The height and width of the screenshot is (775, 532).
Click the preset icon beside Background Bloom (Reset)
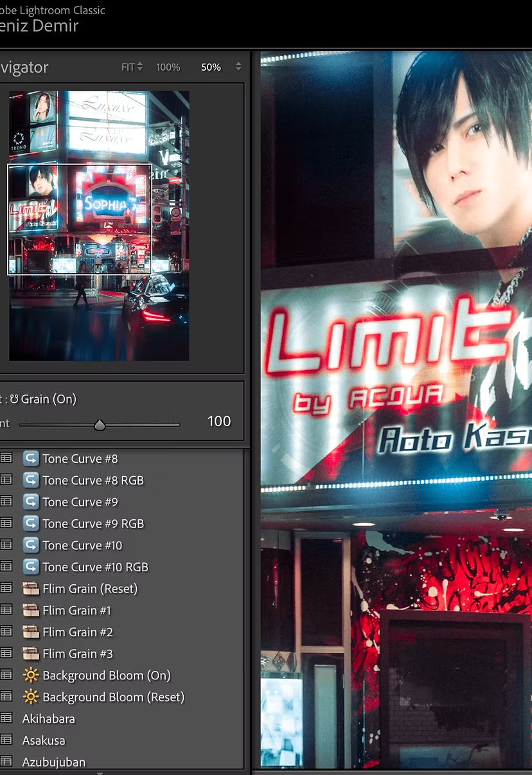pyautogui.click(x=6, y=697)
